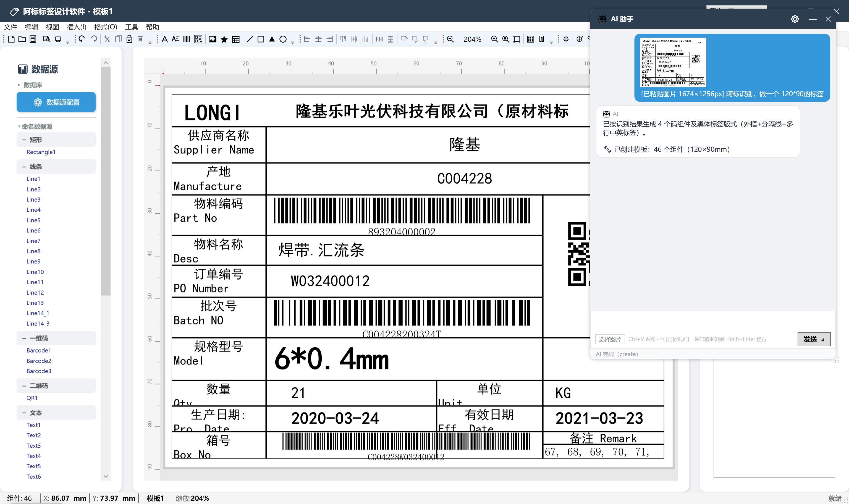Select the Text tool (A icon)
The width and height of the screenshot is (849, 504).
(165, 39)
